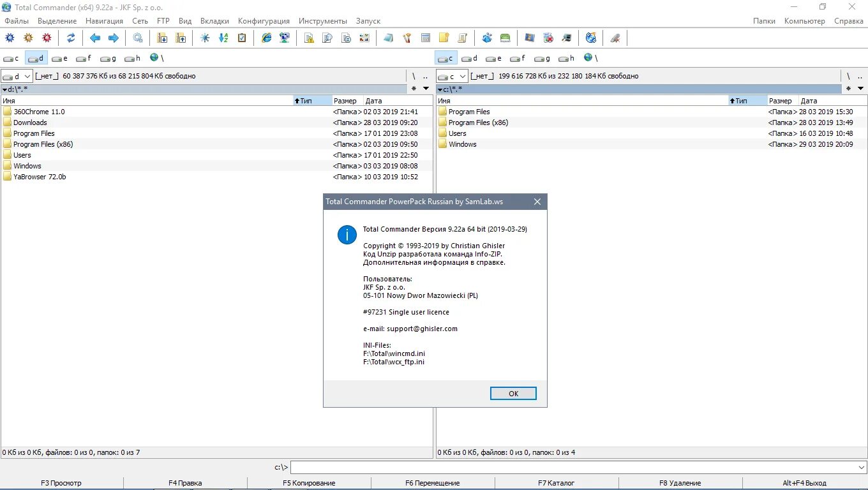This screenshot has width=868, height=490.
Task: Open right panel favorites asterisk menu
Action: coord(849,89)
